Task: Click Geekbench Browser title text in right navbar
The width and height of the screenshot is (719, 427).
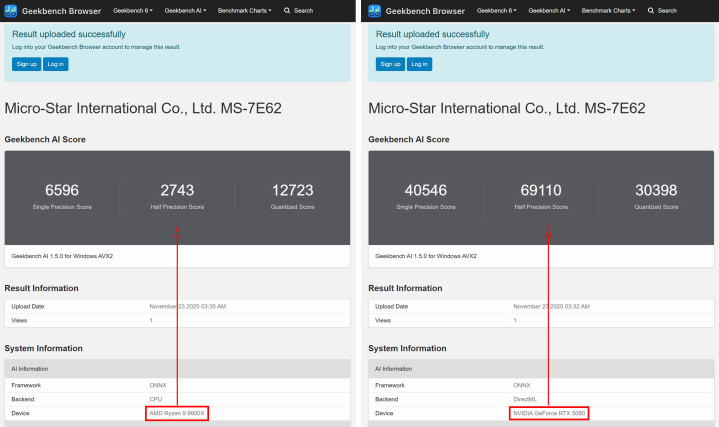Action: [x=429, y=10]
